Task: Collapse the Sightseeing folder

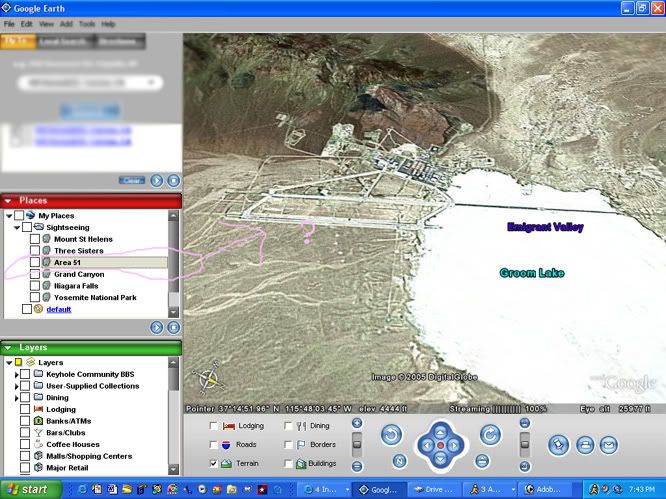Action: click(x=17, y=228)
